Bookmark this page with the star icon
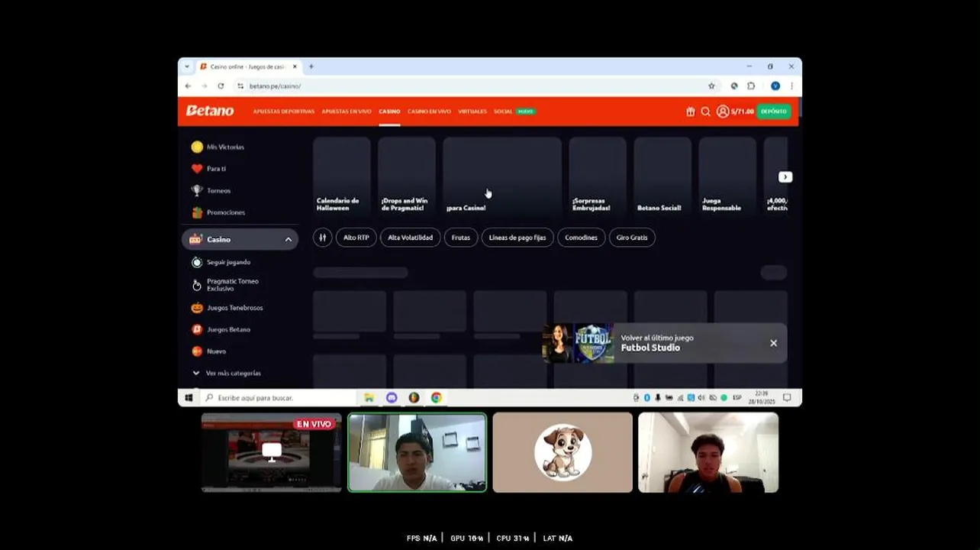This screenshot has width=980, height=550. [711, 86]
